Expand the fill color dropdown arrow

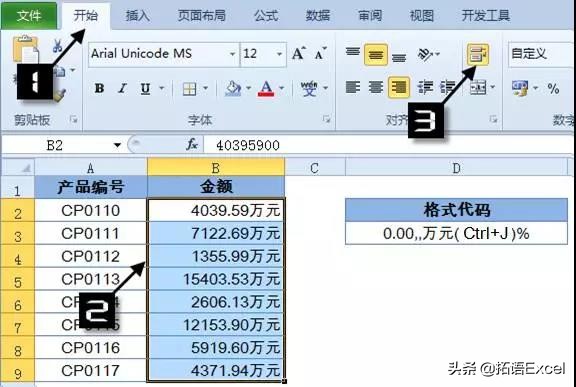249,88
